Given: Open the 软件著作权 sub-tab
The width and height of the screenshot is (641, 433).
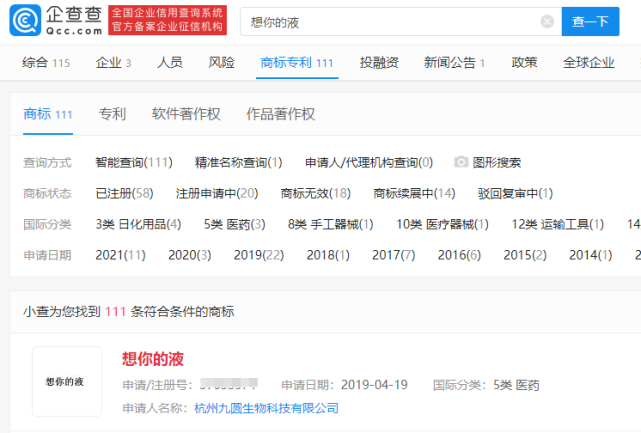Looking at the screenshot, I should pos(186,114).
